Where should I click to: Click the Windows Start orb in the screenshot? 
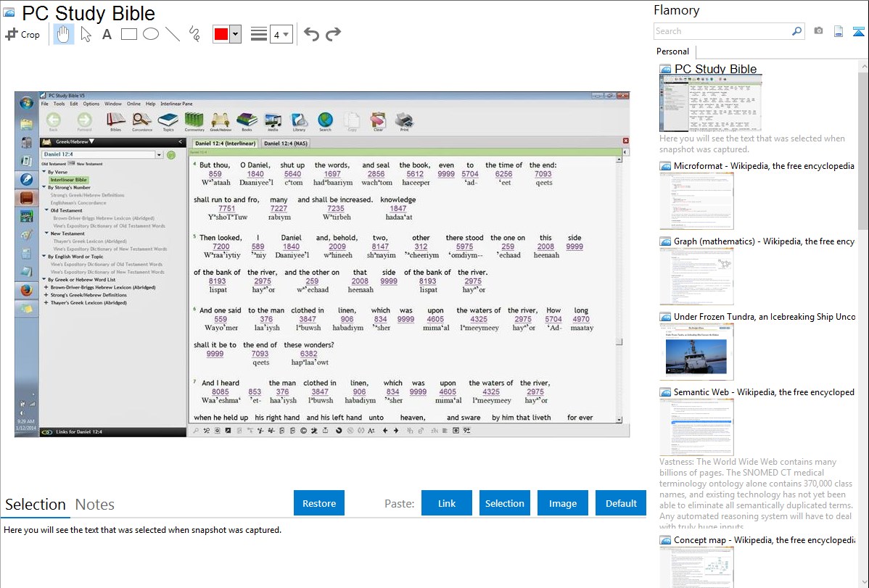pyautogui.click(x=26, y=103)
